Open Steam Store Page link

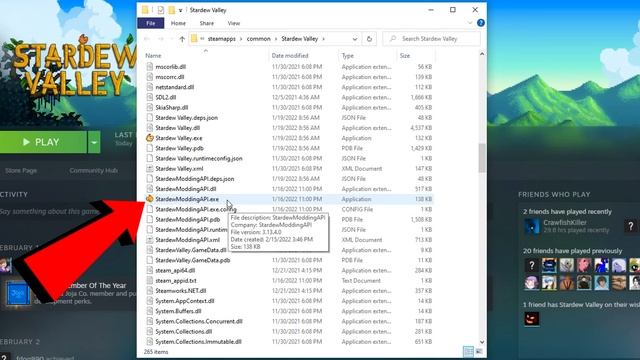pos(21,171)
